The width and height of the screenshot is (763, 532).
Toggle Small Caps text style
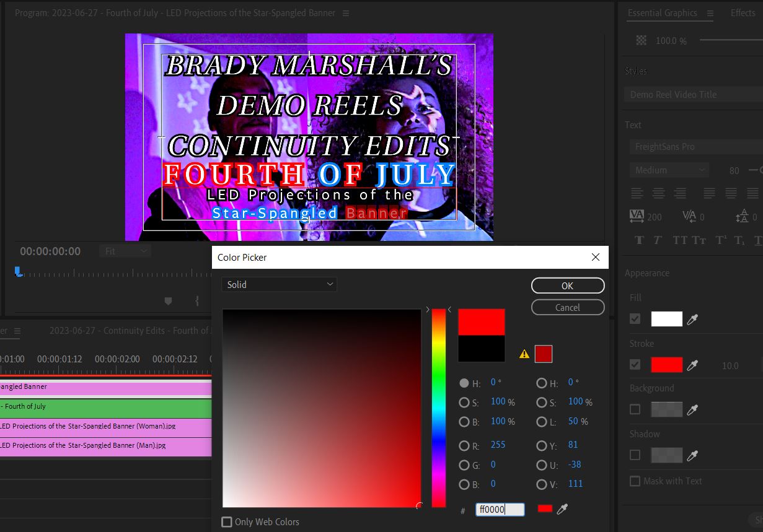pyautogui.click(x=699, y=240)
